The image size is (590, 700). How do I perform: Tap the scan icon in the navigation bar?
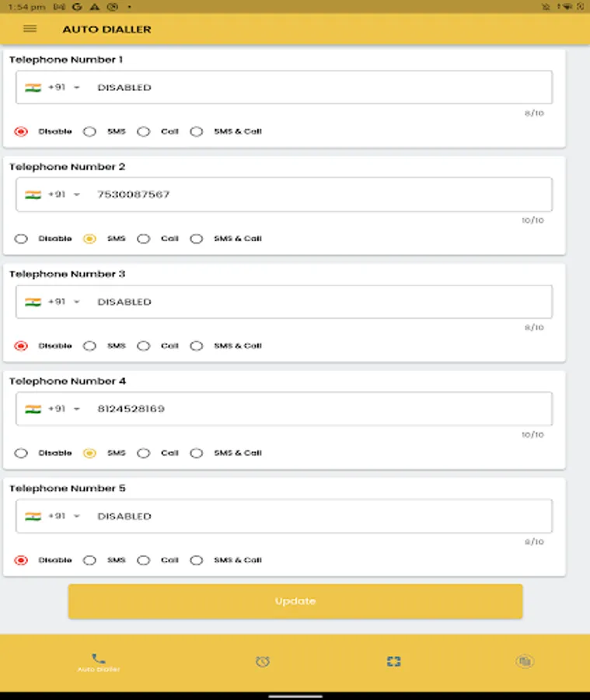[x=393, y=660]
